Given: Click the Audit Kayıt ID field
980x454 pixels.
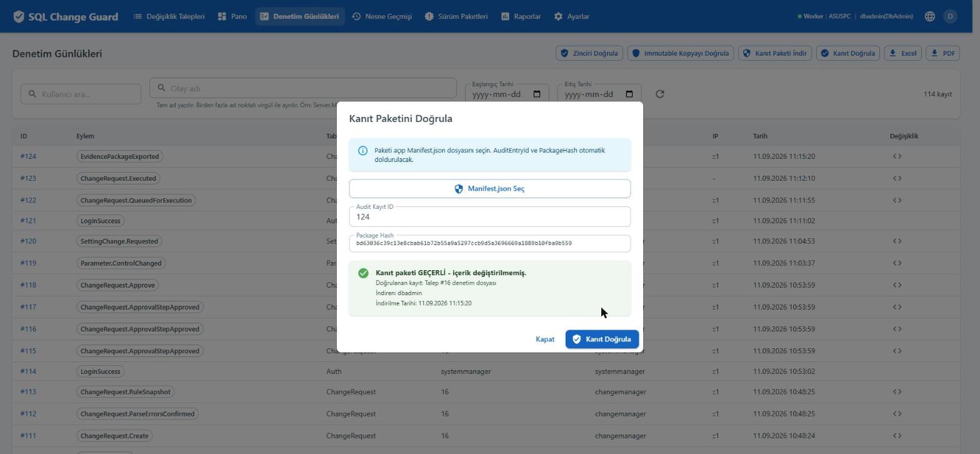Looking at the screenshot, I should 490,216.
